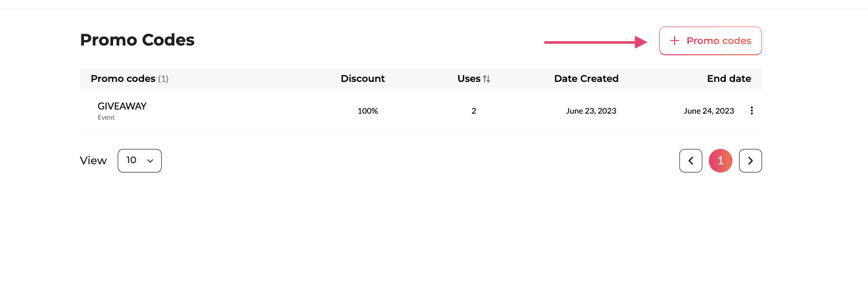The width and height of the screenshot is (868, 303).
Task: Click the GIVEAWAY promo code name
Action: click(122, 106)
